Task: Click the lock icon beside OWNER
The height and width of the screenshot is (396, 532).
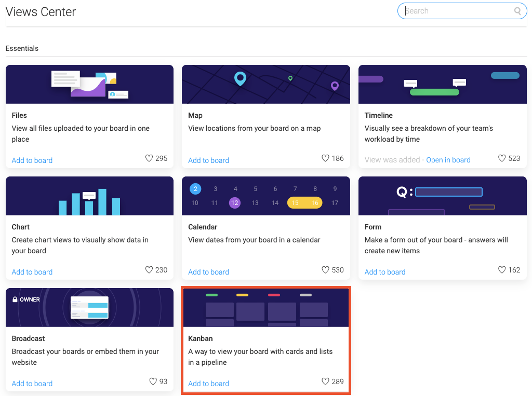Action: [x=15, y=299]
